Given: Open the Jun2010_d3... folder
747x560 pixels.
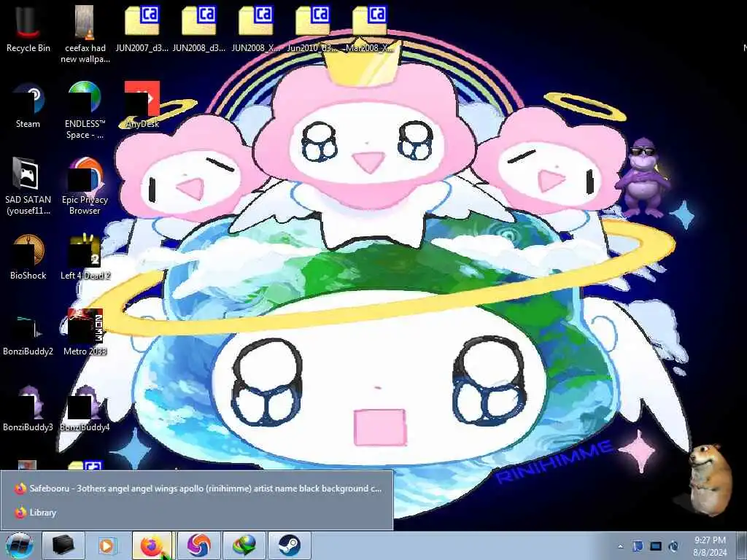Looking at the screenshot, I should point(312,28).
